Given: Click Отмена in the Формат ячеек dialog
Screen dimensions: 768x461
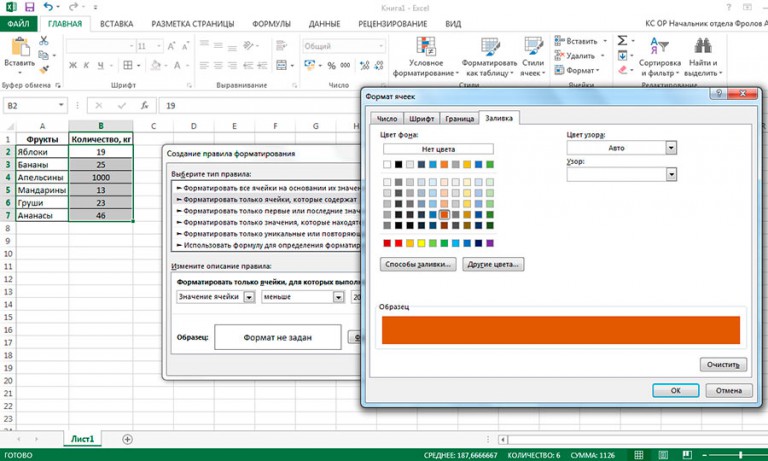Looking at the screenshot, I should (729, 390).
